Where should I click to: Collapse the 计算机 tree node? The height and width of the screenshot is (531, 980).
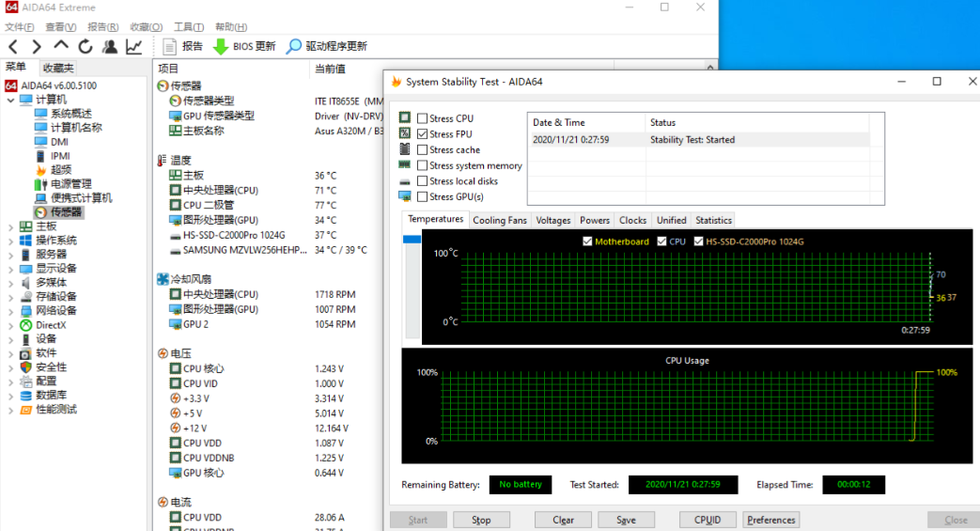click(x=10, y=100)
